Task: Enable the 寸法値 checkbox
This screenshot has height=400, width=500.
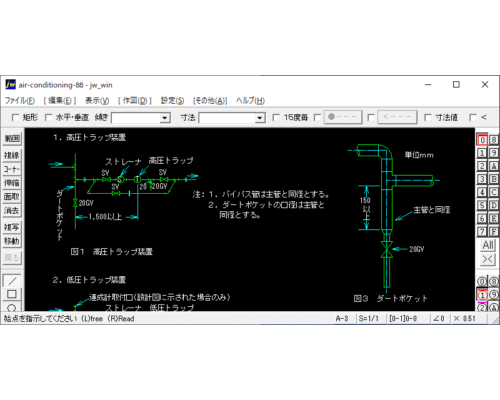Action: [428, 117]
